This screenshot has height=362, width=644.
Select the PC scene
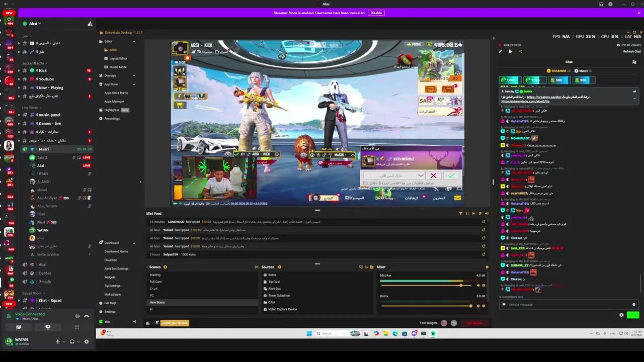[x=202, y=295]
